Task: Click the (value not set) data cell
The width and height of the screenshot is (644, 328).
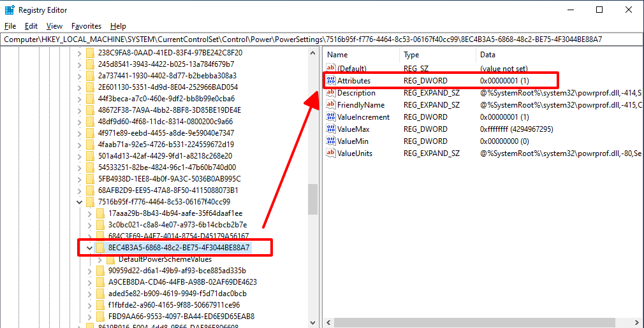Action: (x=504, y=69)
